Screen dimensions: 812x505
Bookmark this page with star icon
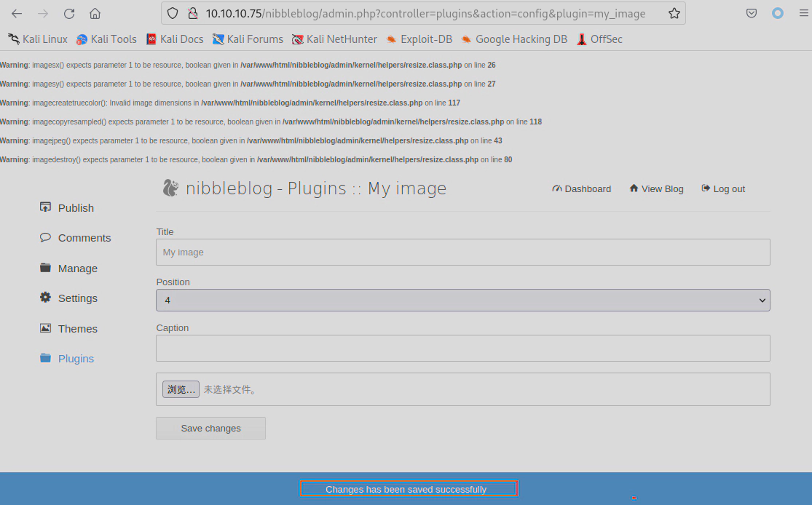click(674, 13)
